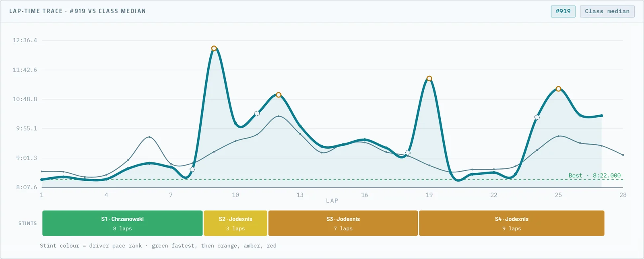Click the Best 8:22.000 reference label
Image resolution: width=644 pixels, height=259 pixels.
click(x=594, y=176)
